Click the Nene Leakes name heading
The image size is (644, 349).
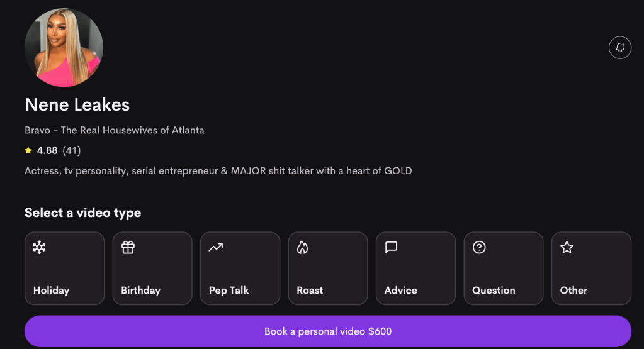tap(77, 104)
